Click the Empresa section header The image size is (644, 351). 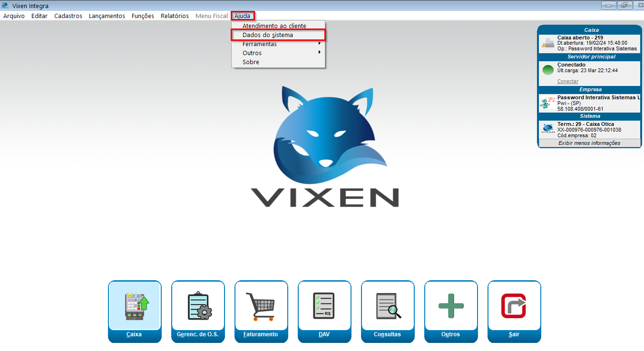589,89
